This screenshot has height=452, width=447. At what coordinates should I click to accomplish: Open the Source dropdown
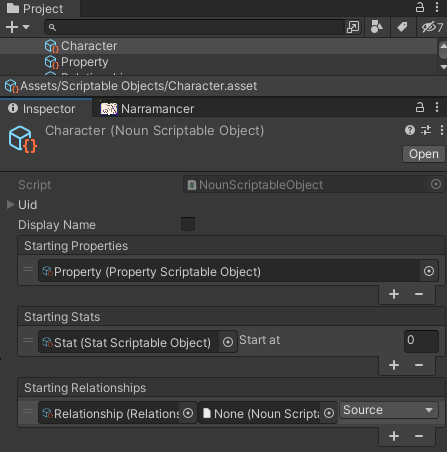[389, 410]
